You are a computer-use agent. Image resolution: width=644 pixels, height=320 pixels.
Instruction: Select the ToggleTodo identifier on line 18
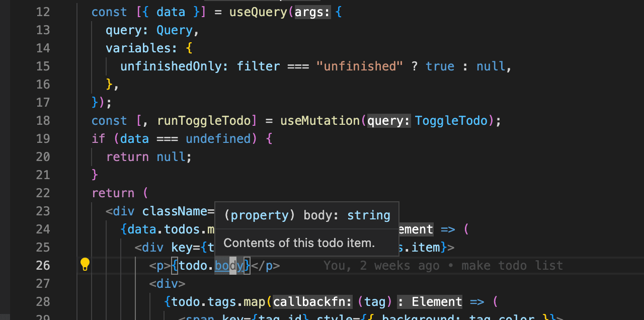(x=451, y=120)
